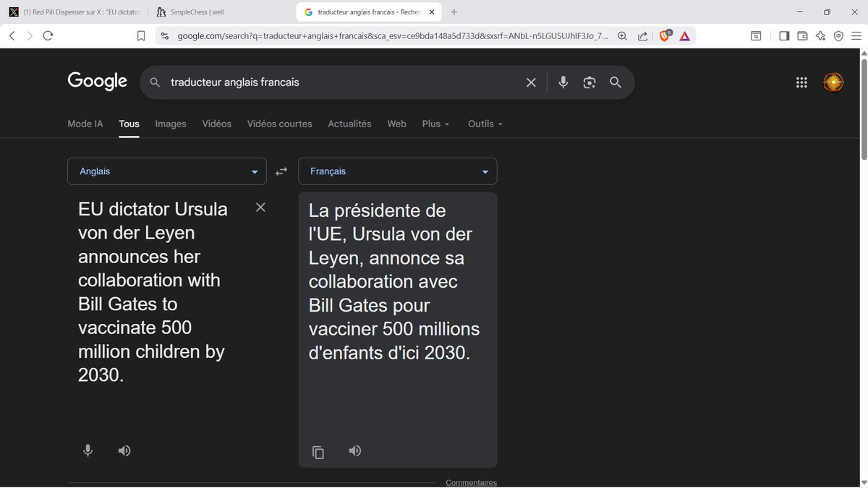The image size is (868, 488).
Task: Open Leo AI sparkle icon
Action: 820,35
